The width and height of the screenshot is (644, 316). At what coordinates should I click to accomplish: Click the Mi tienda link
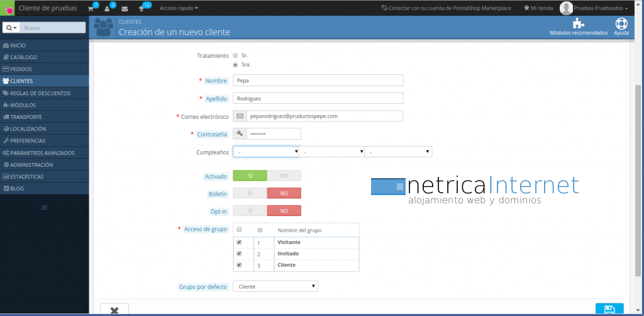coord(538,9)
